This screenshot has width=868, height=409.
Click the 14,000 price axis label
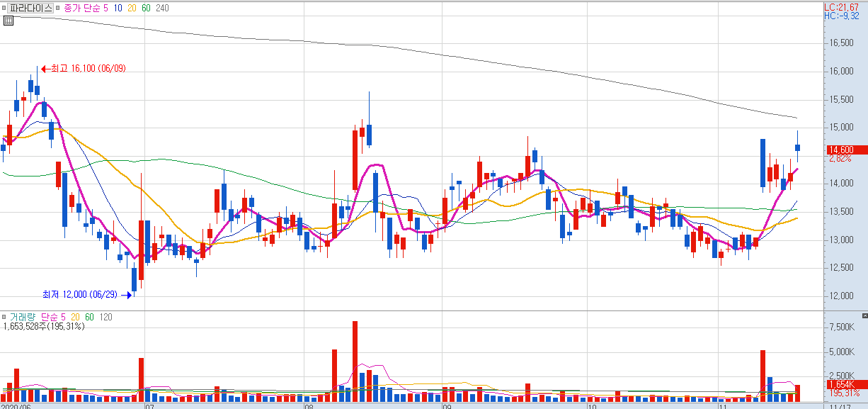[x=841, y=184]
